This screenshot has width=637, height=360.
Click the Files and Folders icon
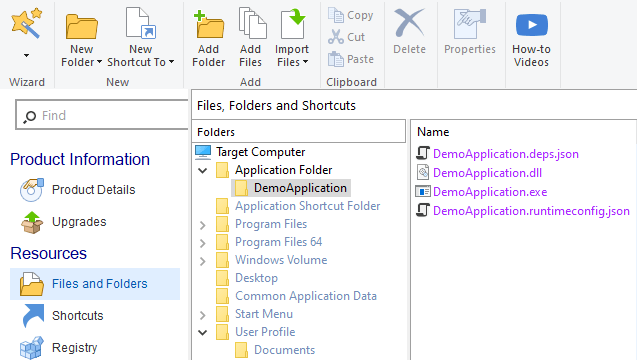(x=32, y=284)
